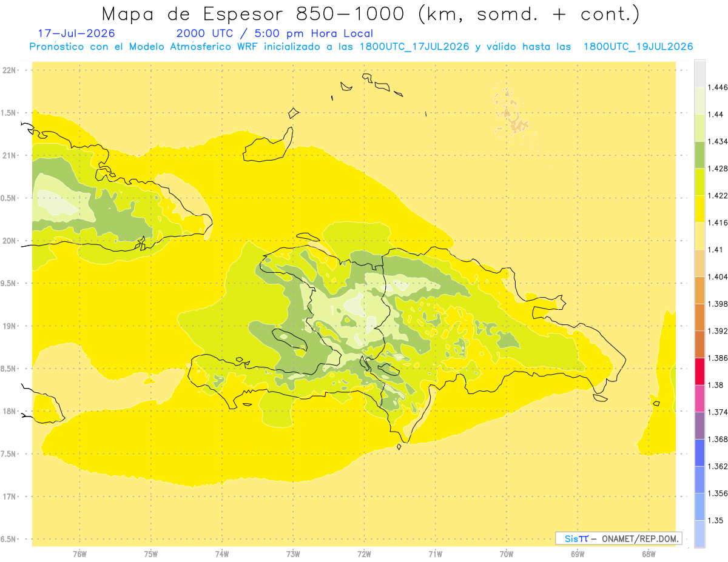The image size is (728, 562).
Task: Click longitude axis label 68W
Action: [x=649, y=555]
